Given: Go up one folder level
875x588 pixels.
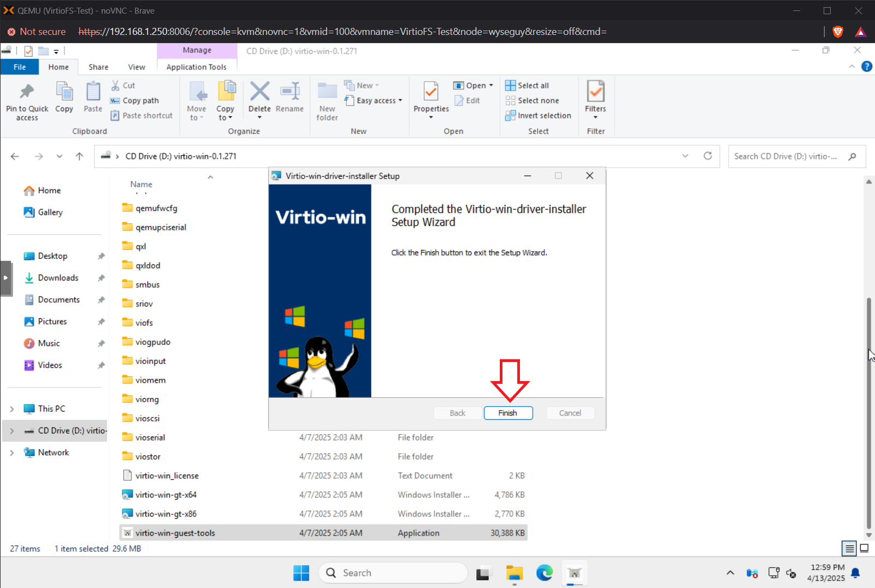Looking at the screenshot, I should pos(79,156).
